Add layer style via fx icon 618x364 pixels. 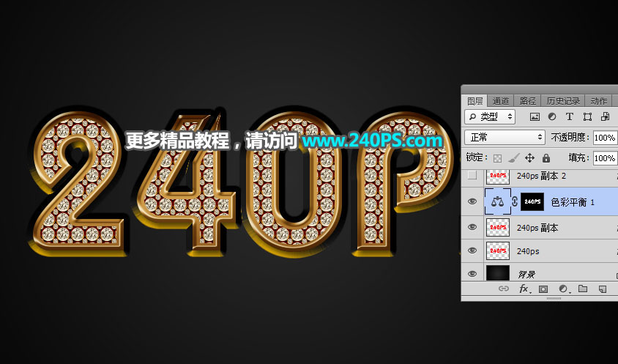[524, 289]
